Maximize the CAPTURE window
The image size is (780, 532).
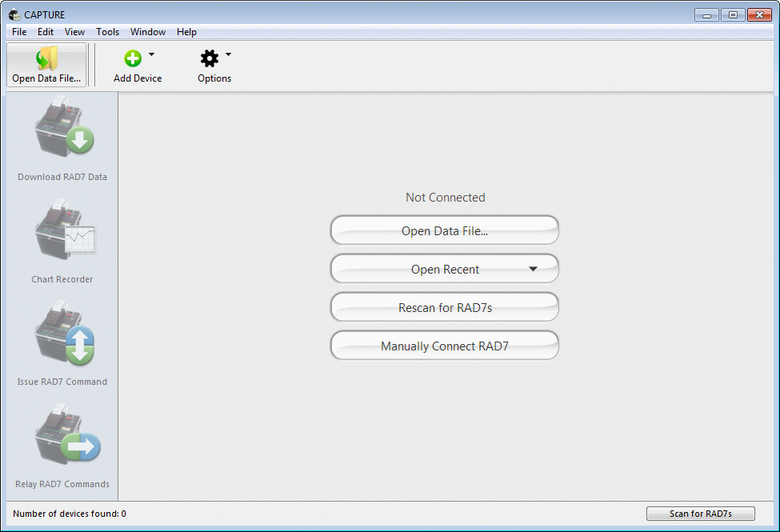point(733,15)
